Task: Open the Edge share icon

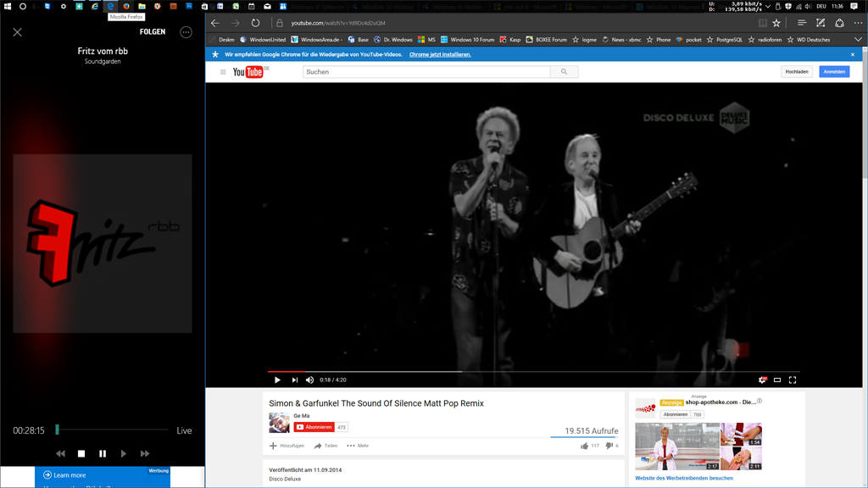Action: (840, 23)
